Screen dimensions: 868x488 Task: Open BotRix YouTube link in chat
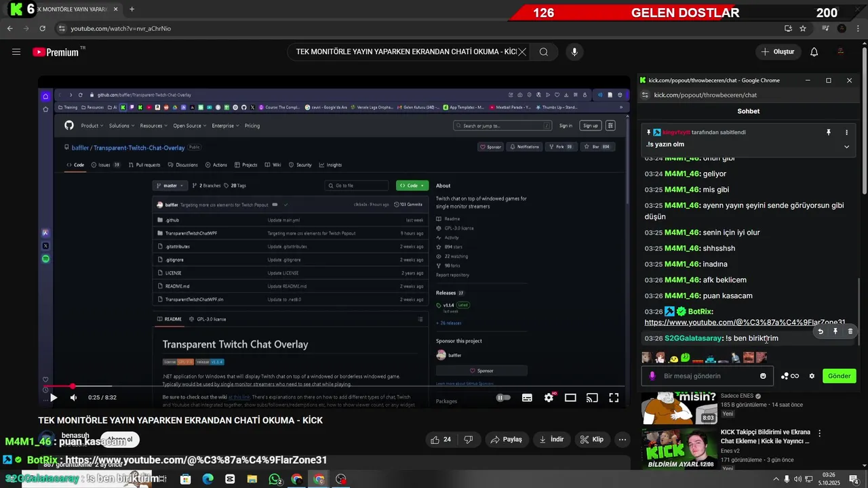745,323
